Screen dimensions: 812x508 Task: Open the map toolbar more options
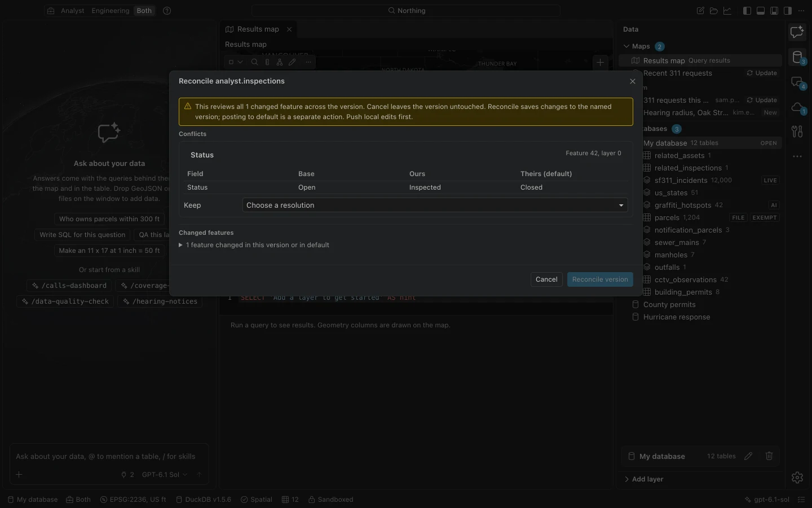308,62
